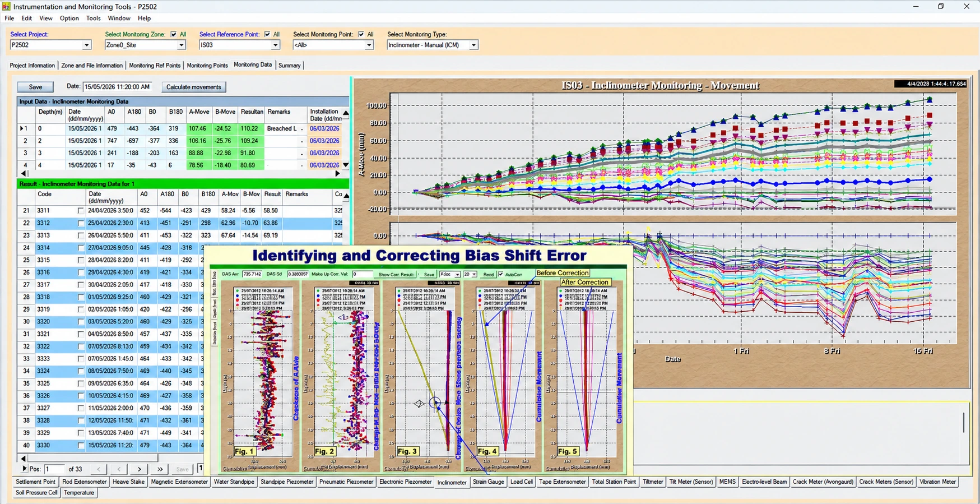Switch to Monitoring Ref Points tab
This screenshot has width=980, height=504.
(155, 66)
